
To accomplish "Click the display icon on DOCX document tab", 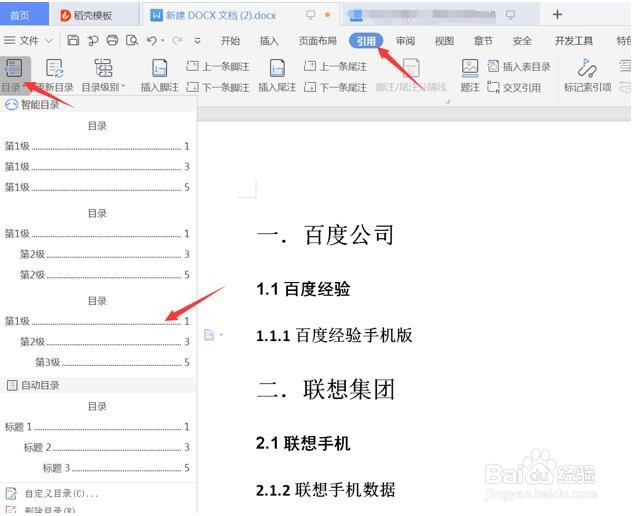I will click(310, 15).
